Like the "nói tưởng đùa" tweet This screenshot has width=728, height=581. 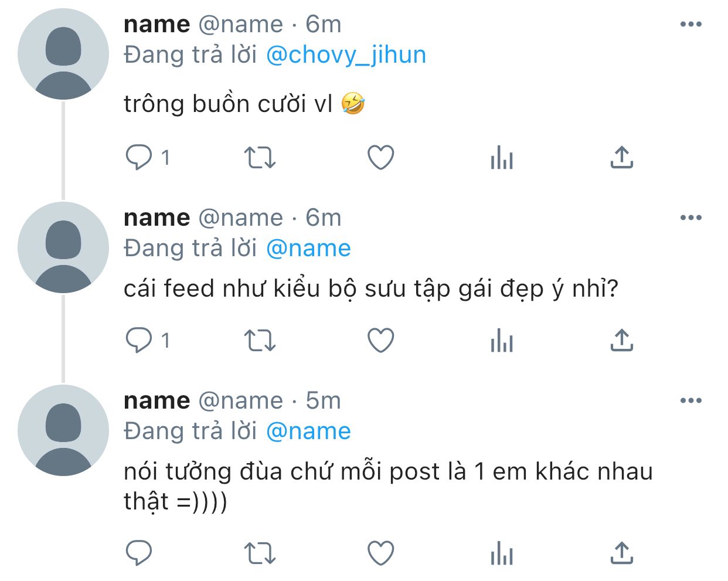(x=381, y=553)
